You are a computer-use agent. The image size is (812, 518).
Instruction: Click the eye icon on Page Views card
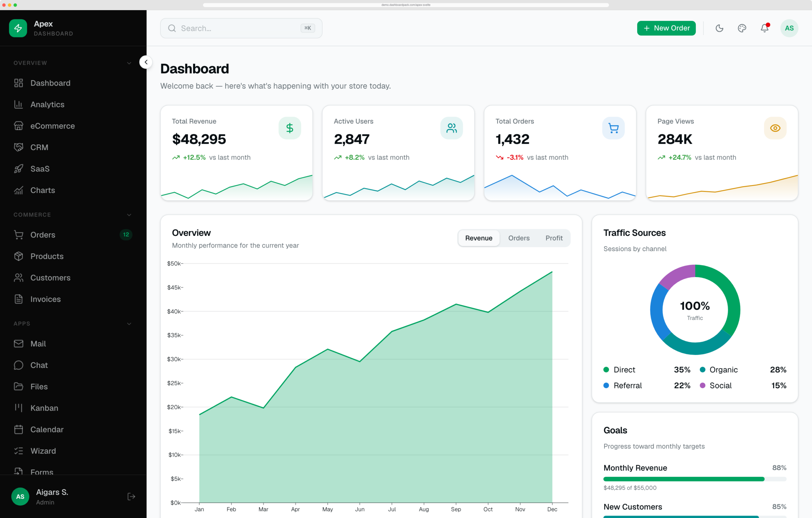coord(775,128)
